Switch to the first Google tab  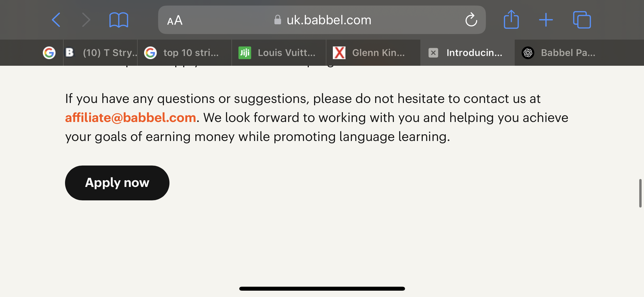tap(49, 53)
